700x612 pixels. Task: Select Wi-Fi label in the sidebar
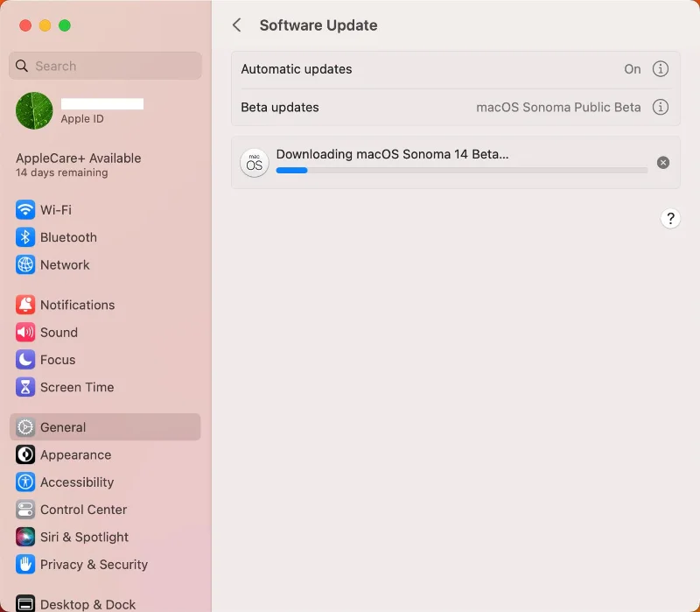point(56,210)
